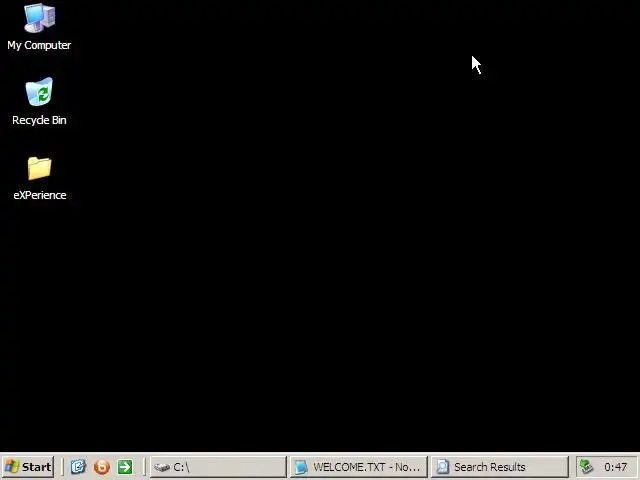The width and height of the screenshot is (640, 480).
Task: Click the drive icon on C:\ taskbar button
Action: pyautogui.click(x=162, y=467)
